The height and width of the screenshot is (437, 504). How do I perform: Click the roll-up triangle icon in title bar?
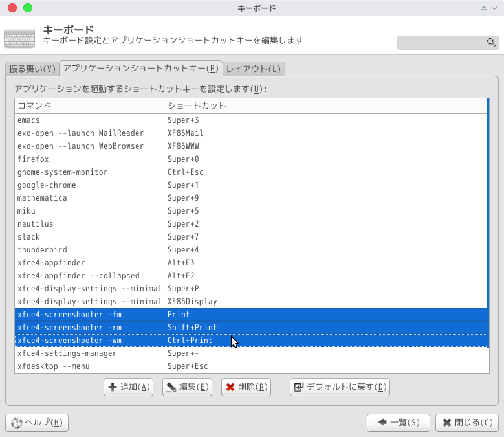click(484, 8)
